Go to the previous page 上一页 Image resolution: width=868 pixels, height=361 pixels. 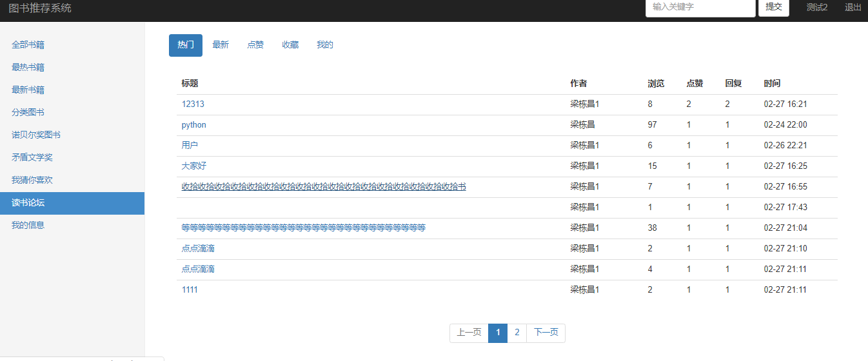[x=469, y=333]
